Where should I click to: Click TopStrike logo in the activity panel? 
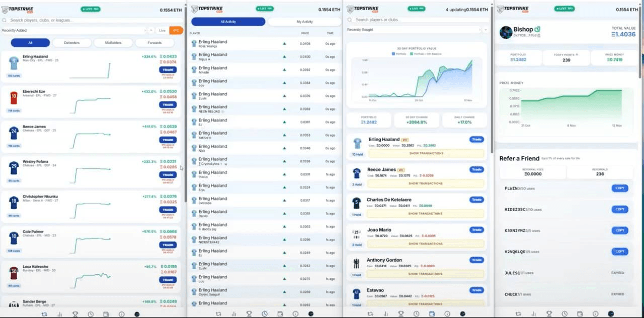[x=208, y=9]
